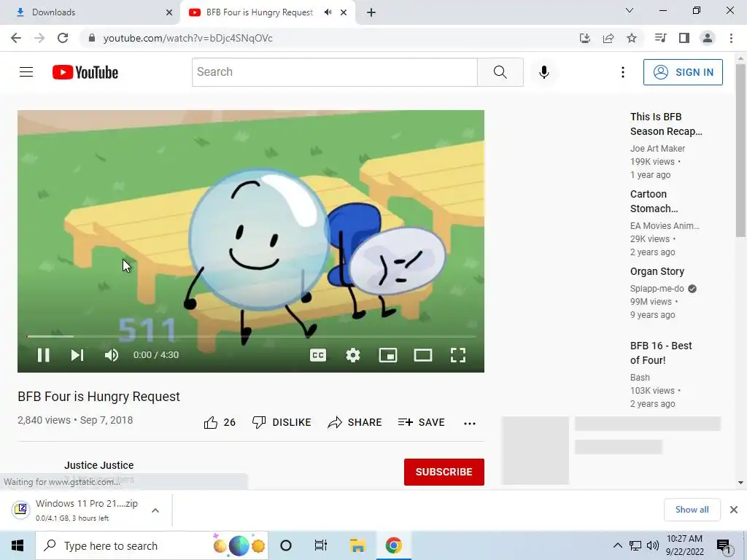The image size is (747, 560).
Task: Open system volume control in tray
Action: tap(653, 545)
